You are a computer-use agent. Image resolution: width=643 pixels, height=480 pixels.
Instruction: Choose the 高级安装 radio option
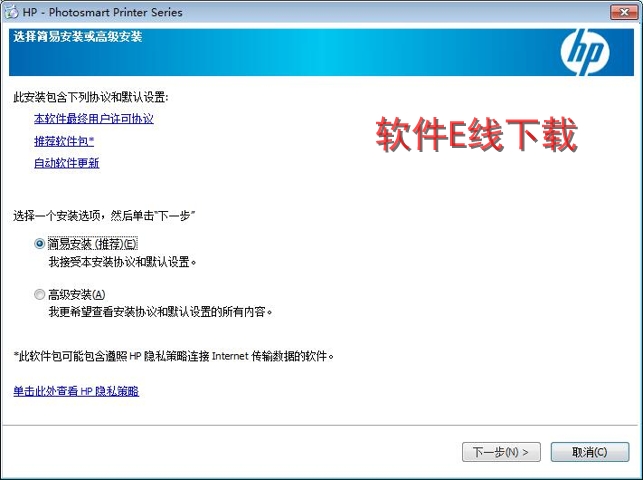coord(39,294)
